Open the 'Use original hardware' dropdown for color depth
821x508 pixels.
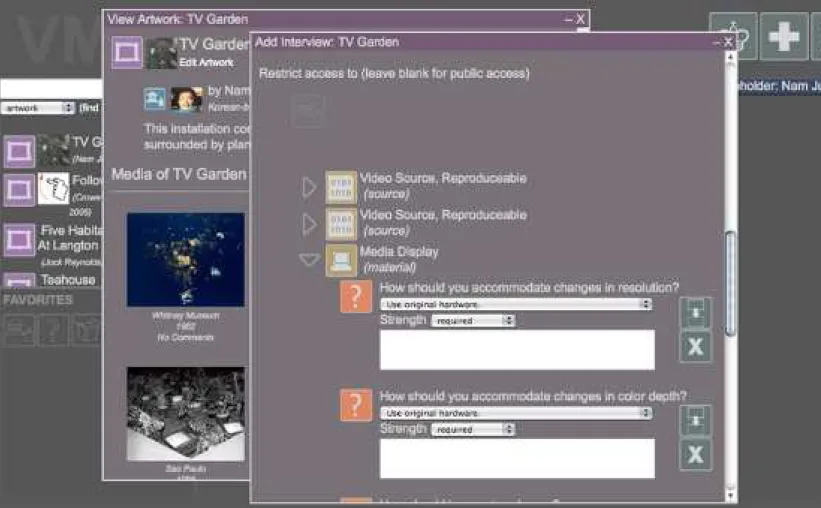516,413
